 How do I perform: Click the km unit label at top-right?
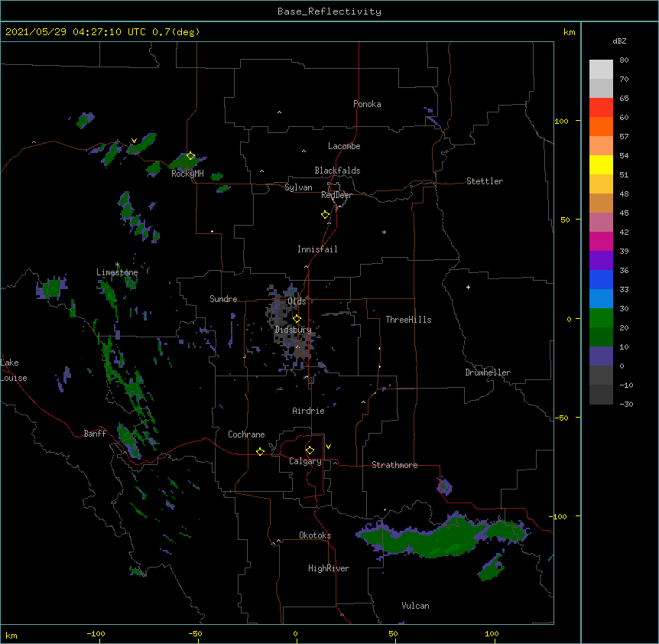click(x=569, y=32)
